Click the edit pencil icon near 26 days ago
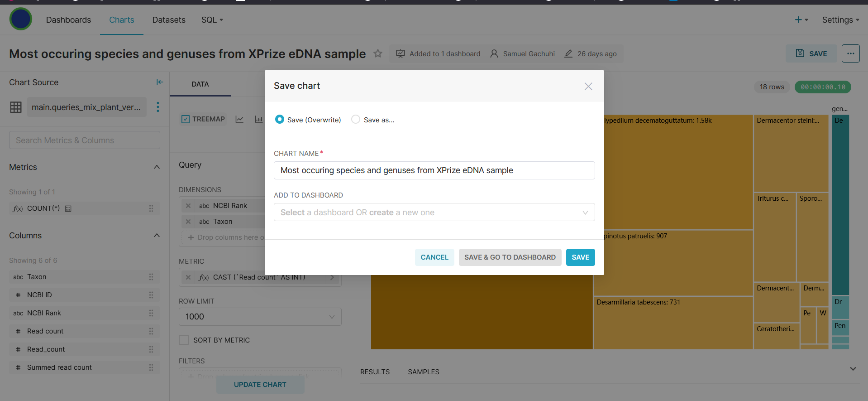868x401 pixels. [x=568, y=53]
